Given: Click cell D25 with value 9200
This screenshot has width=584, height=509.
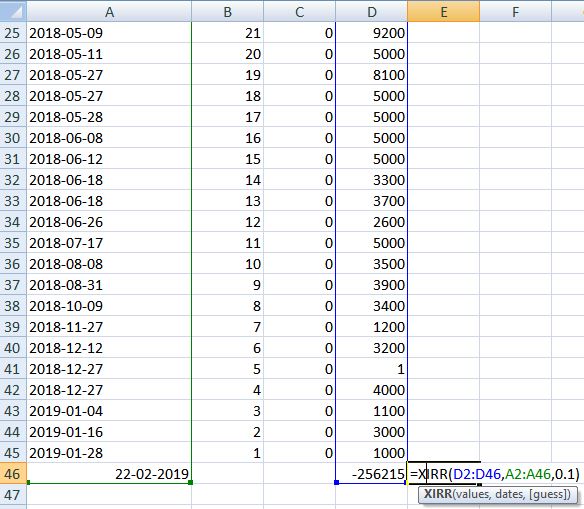Looking at the screenshot, I should [371, 33].
